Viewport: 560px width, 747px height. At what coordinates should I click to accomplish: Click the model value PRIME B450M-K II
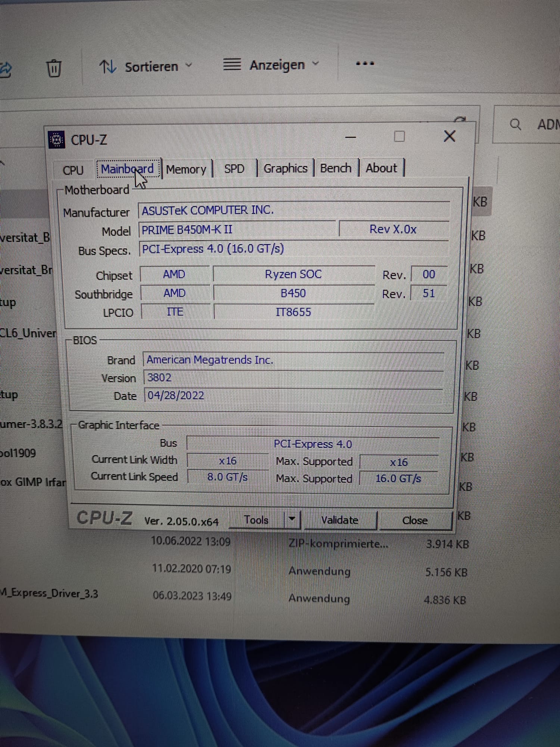[x=237, y=229]
